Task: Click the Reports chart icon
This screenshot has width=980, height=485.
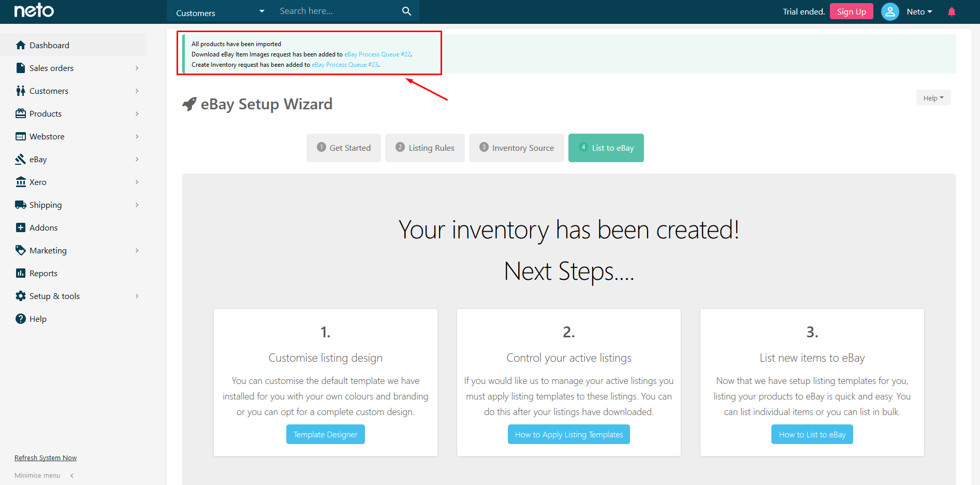Action: [x=21, y=273]
